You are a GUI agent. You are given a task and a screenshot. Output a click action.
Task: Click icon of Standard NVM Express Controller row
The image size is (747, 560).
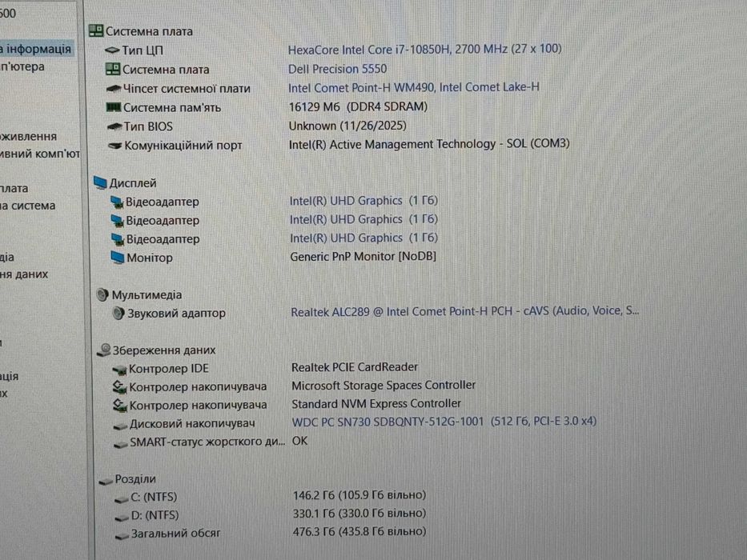pyautogui.click(x=119, y=406)
